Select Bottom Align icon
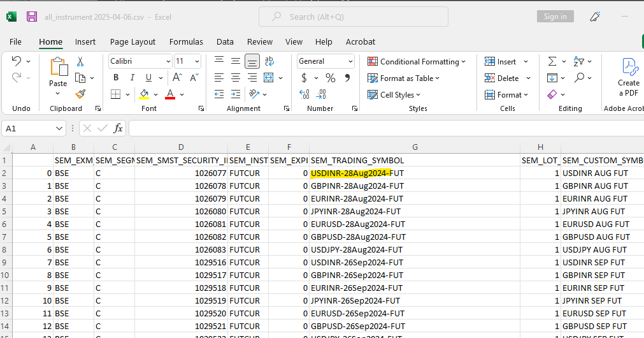644x338 pixels. point(252,61)
